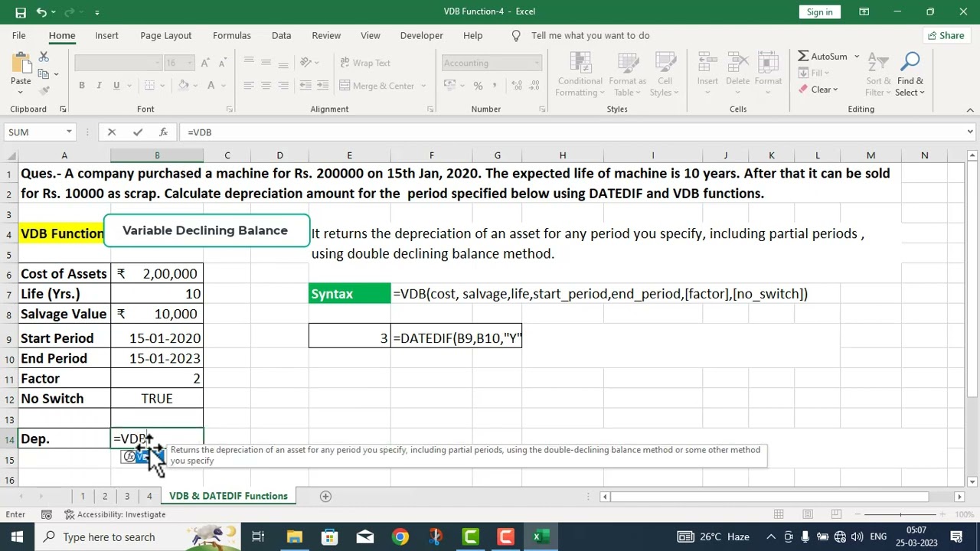Expand the Number Format Accounting combo box
The image size is (980, 551).
[x=537, y=64]
